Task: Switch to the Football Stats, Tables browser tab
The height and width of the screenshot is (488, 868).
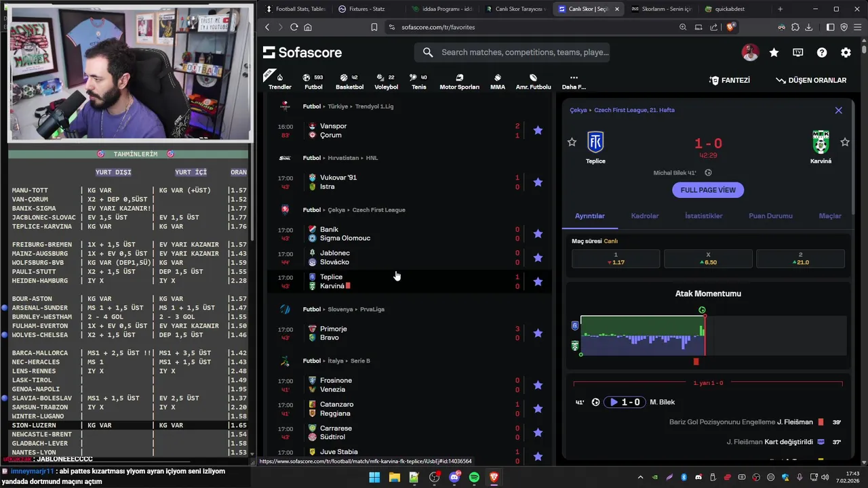Action: click(295, 9)
